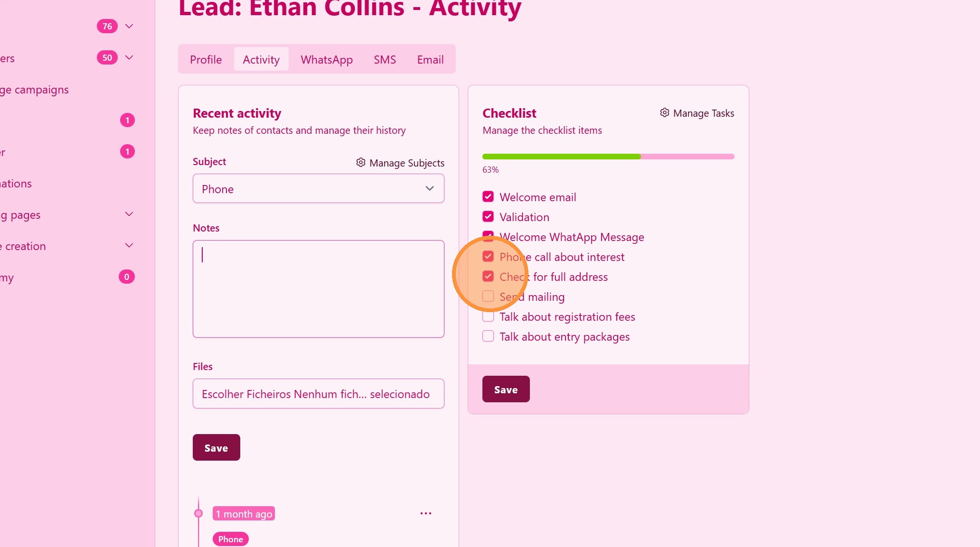The image size is (980, 547).
Task: Click the sidebar badge showing 76
Action: pos(107,27)
